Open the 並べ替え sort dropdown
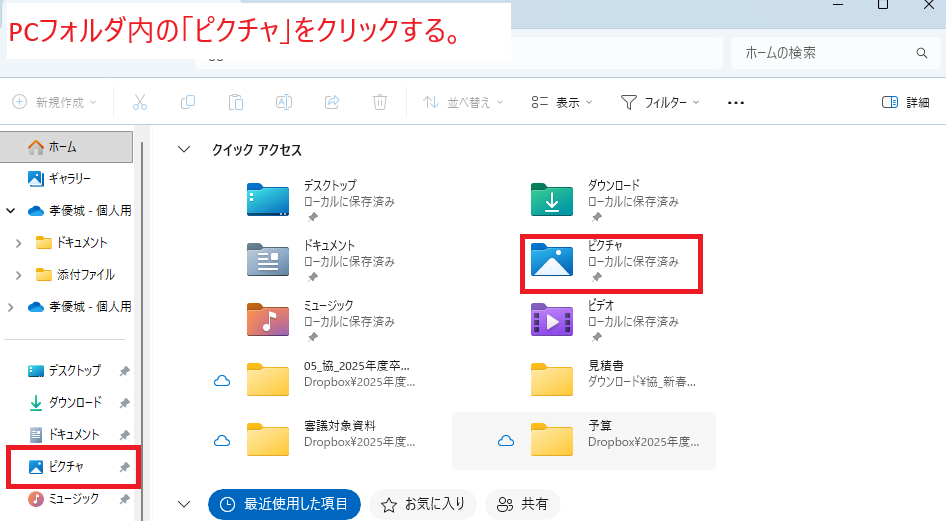The image size is (946, 521). (x=463, y=102)
